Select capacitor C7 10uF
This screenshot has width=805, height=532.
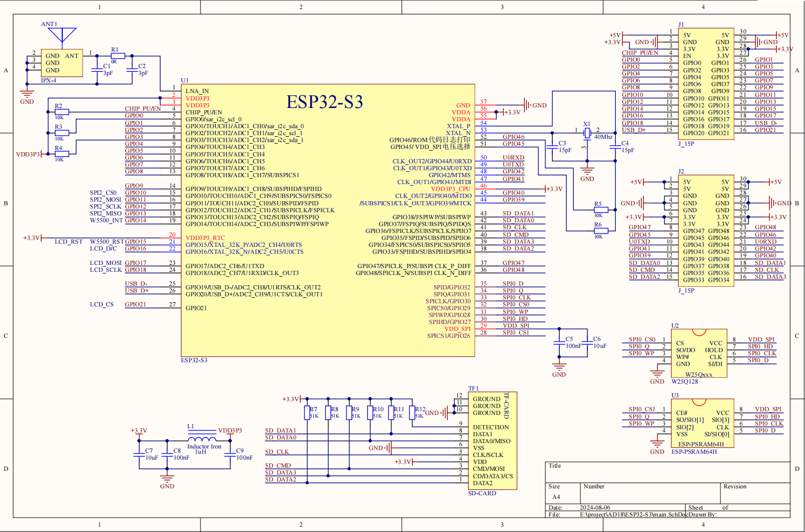coord(139,454)
